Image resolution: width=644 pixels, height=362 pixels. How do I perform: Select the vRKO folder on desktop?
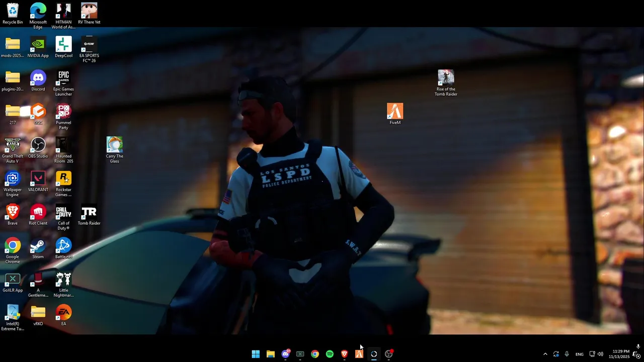pos(38,315)
